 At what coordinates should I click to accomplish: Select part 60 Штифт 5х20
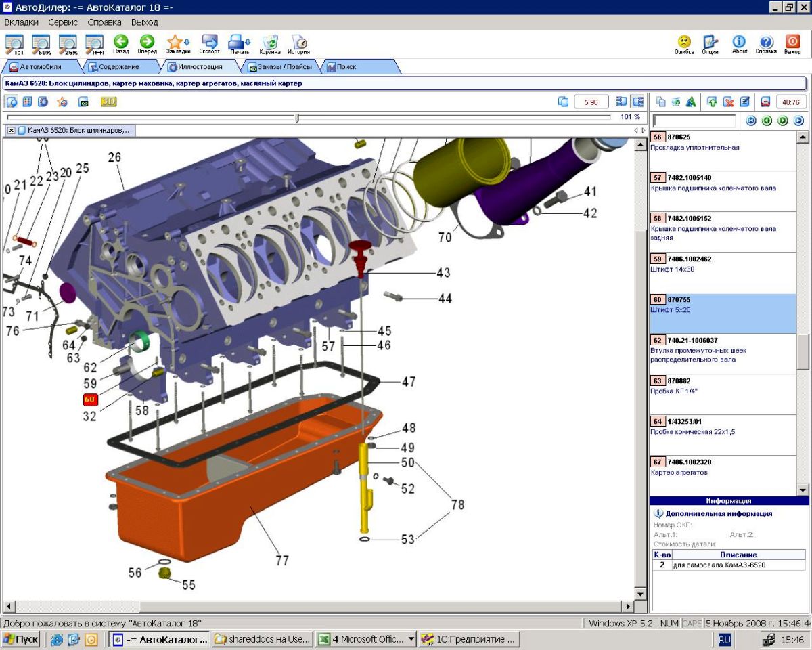[723, 313]
